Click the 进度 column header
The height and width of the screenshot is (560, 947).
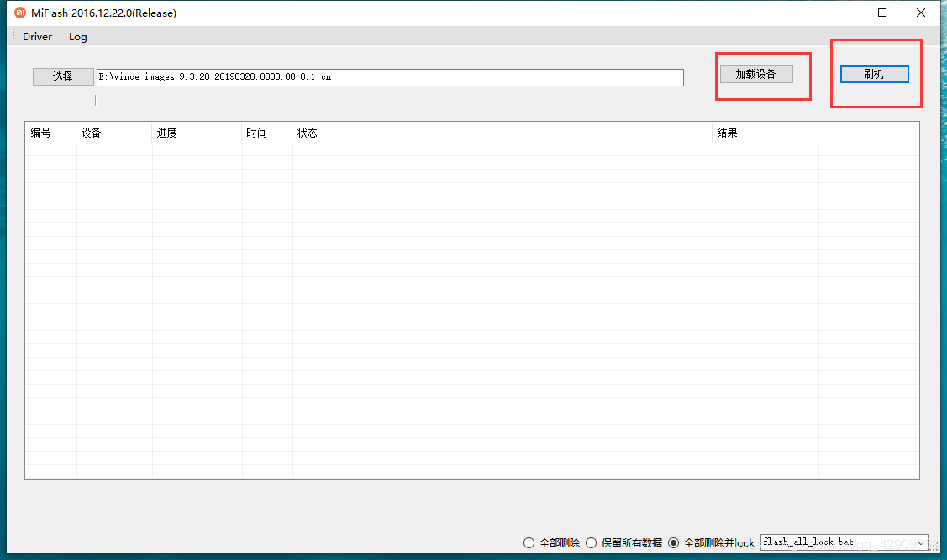197,133
